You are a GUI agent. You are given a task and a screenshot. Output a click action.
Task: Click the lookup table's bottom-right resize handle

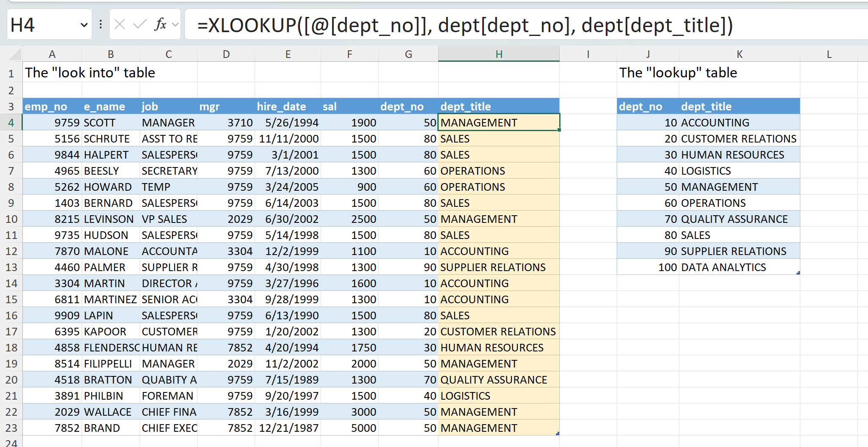[x=798, y=273]
